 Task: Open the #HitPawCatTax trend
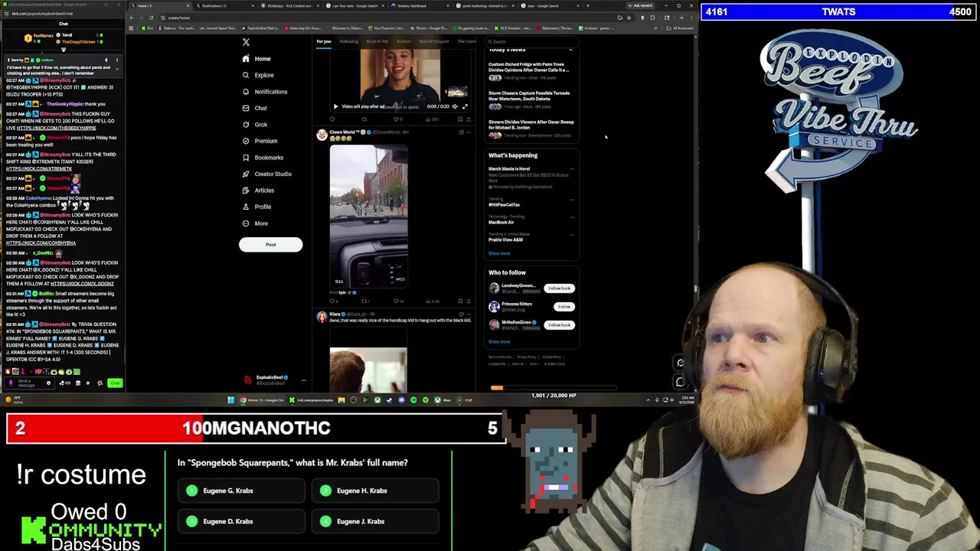pos(504,204)
